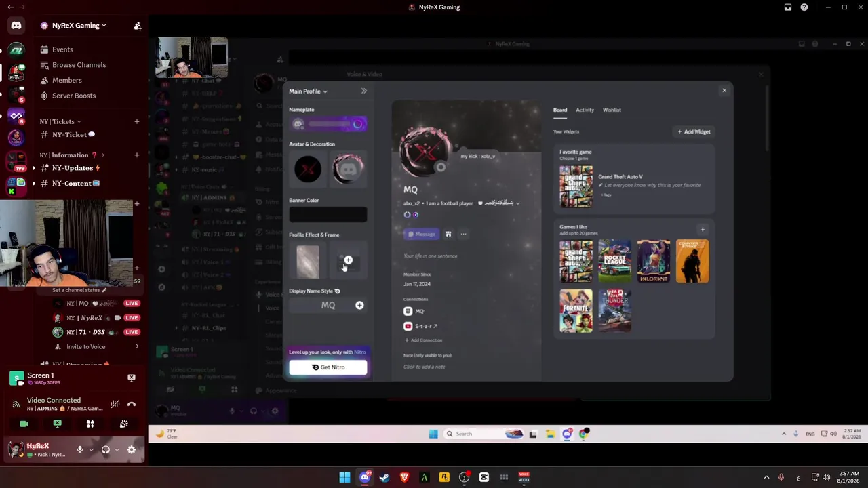Add a display name style via plus icon
This screenshot has width=868, height=488.
[x=359, y=305]
